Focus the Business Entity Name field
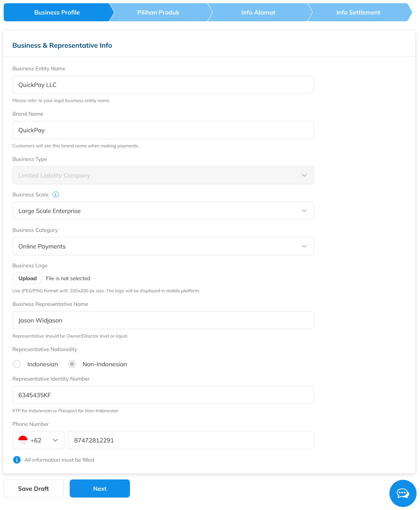 pyautogui.click(x=163, y=85)
